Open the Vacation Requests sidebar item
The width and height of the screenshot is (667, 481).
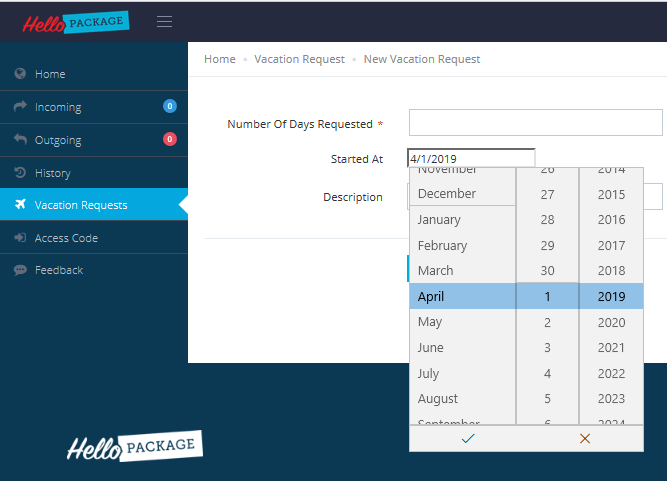pyautogui.click(x=81, y=205)
